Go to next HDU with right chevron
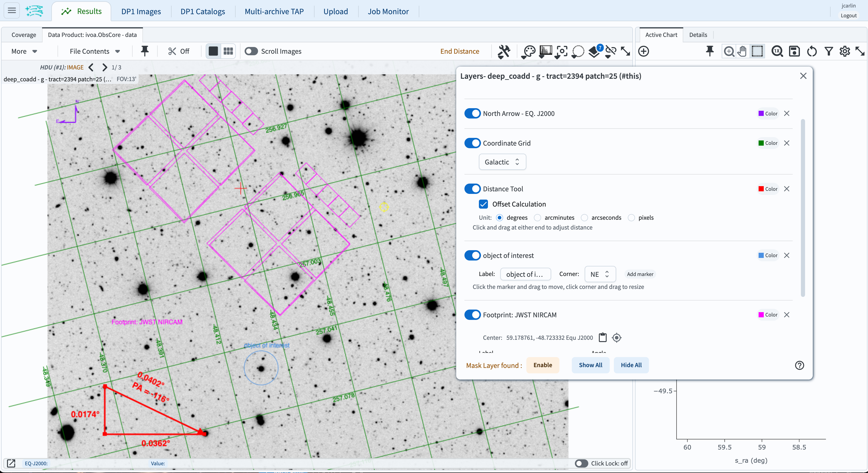This screenshot has width=868, height=473. 105,67
